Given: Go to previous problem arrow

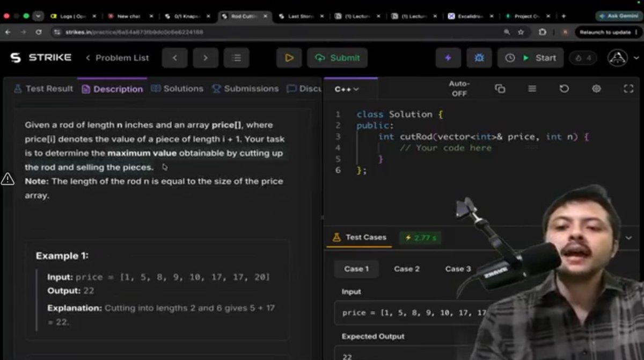Looking at the screenshot, I should click(x=174, y=57).
